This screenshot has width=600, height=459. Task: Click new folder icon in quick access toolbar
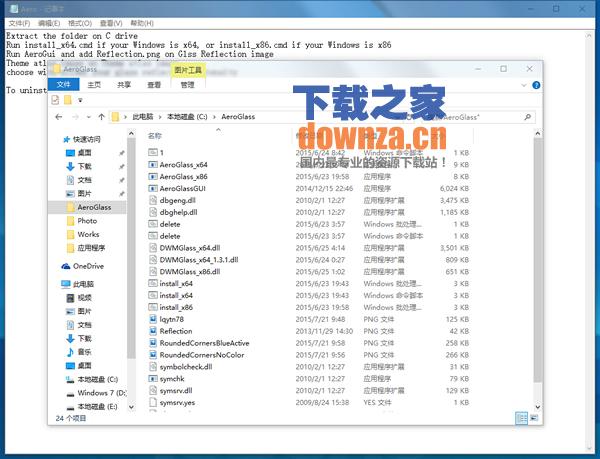(67, 100)
